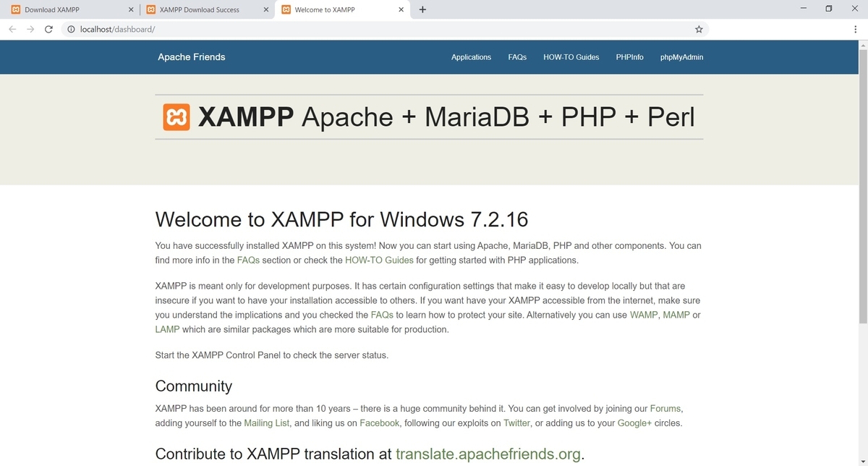Open the Facebook link

pyautogui.click(x=379, y=423)
